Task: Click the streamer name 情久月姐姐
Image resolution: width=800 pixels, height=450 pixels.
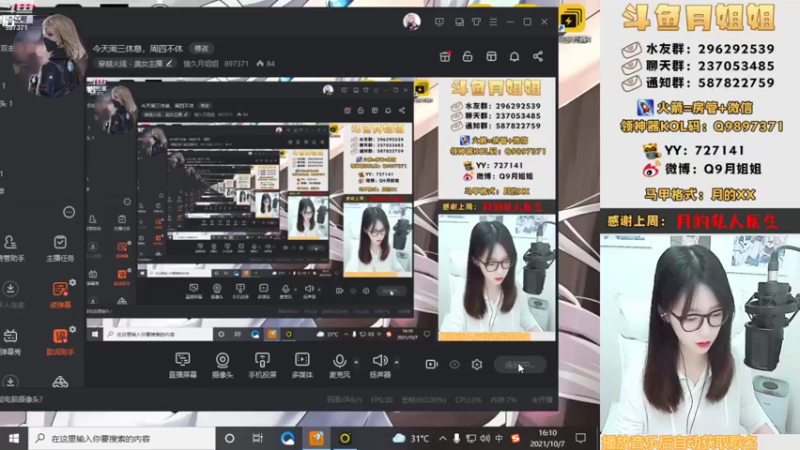Action: (201, 64)
